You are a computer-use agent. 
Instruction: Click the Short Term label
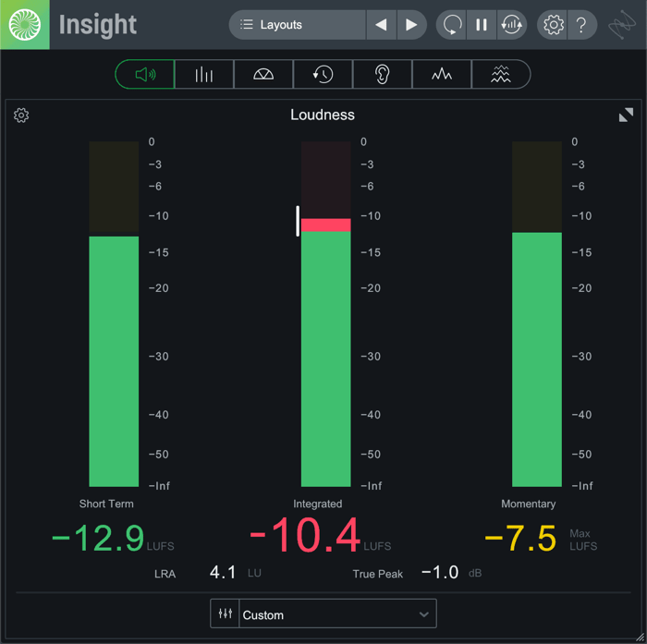(106, 504)
